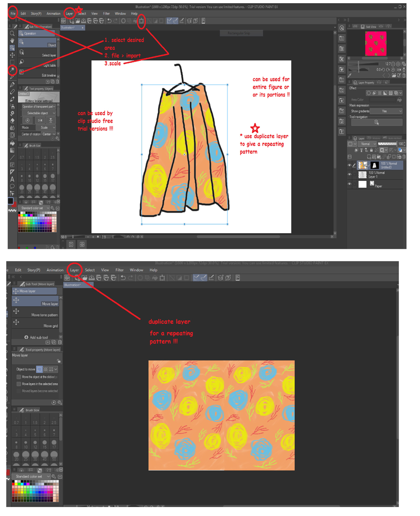The image size is (420, 516).
Task: Open 'Operation of transparent part' dropdown
Action: point(38,106)
